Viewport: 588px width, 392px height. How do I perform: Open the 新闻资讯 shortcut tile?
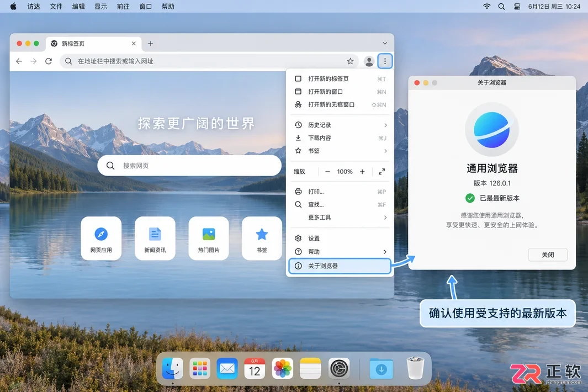click(155, 238)
